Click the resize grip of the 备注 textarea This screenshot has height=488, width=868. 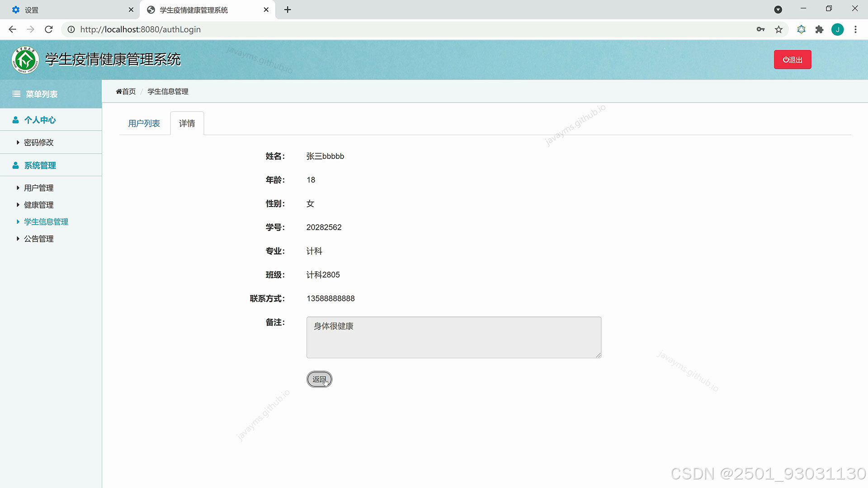[598, 355]
